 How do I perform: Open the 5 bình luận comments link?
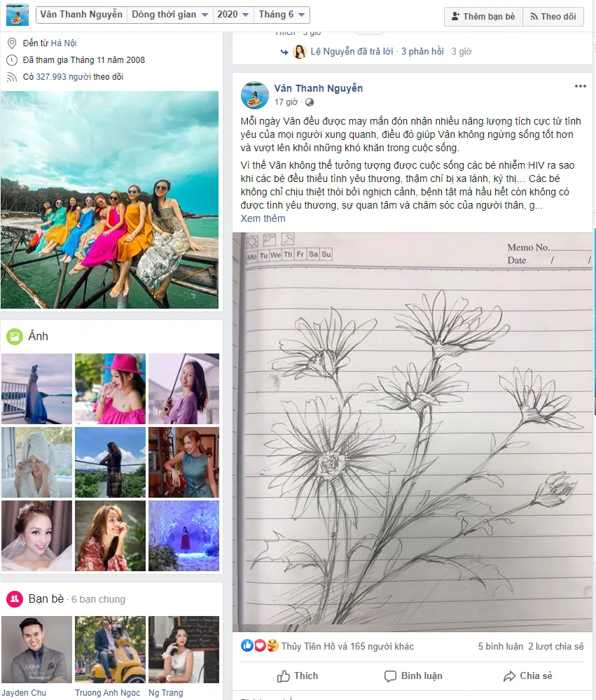pos(500,646)
